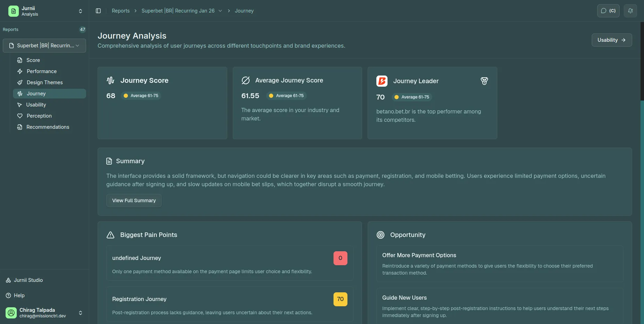This screenshot has width=644, height=324.
Task: Select Design Themes in the sidebar
Action: pos(45,82)
